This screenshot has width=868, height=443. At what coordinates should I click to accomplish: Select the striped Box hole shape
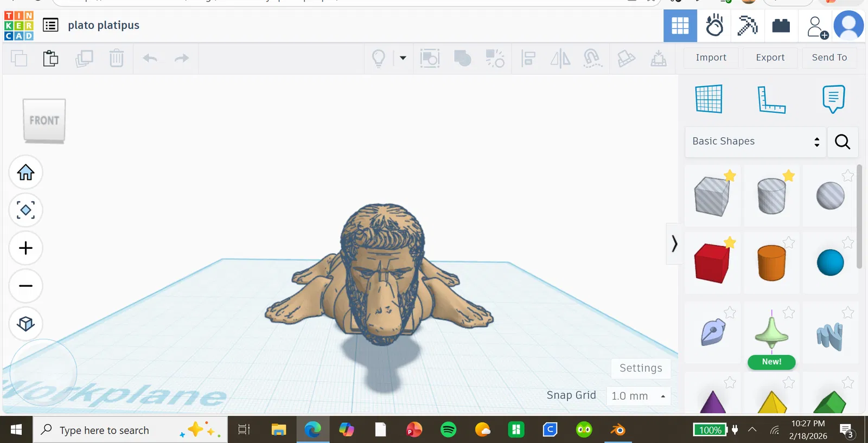(712, 196)
